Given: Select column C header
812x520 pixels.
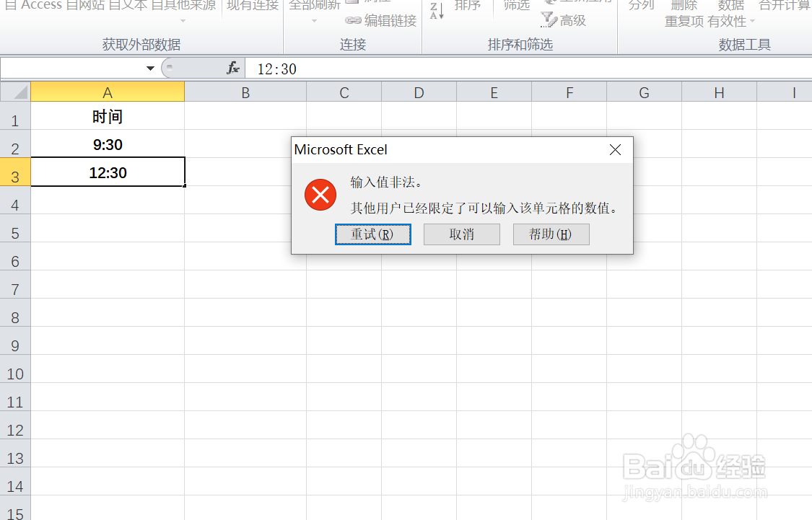Looking at the screenshot, I should (x=344, y=92).
